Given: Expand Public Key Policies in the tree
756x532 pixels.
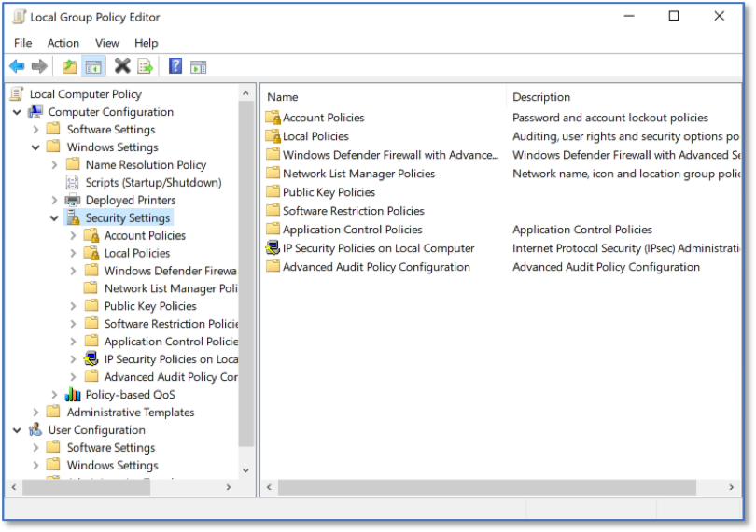Looking at the screenshot, I should click(x=74, y=306).
